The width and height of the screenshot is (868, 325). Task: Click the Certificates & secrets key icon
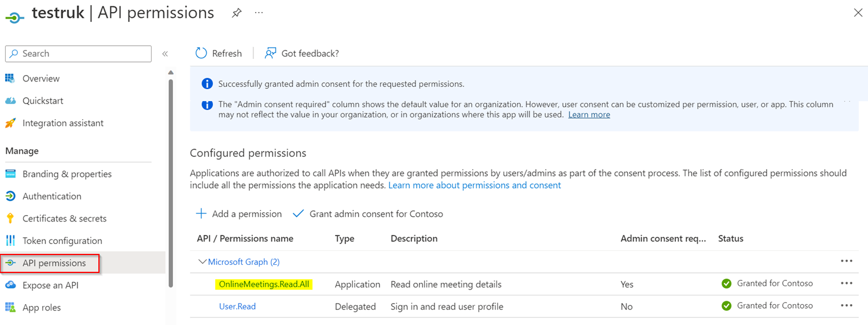coord(10,219)
